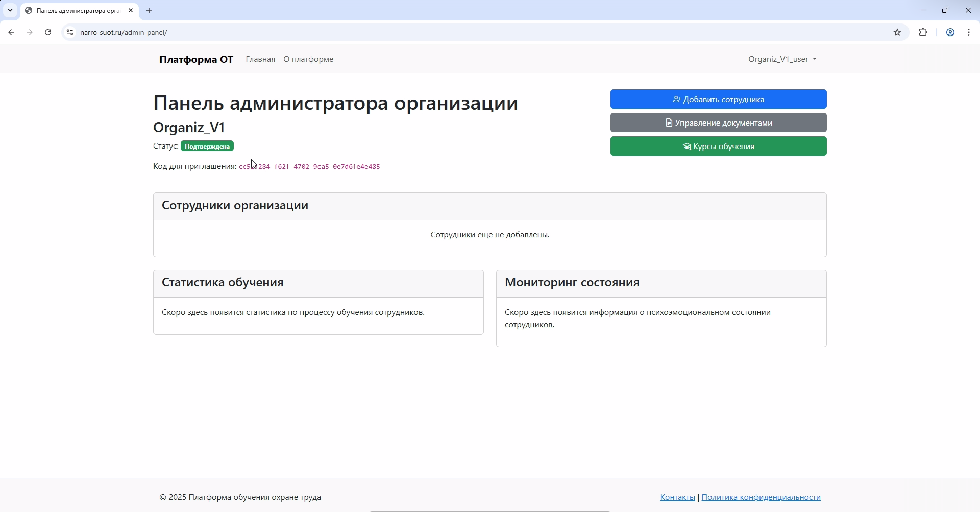Open Политика конфиденциальности link
Viewport: 980px width, 512px height.
(x=761, y=497)
